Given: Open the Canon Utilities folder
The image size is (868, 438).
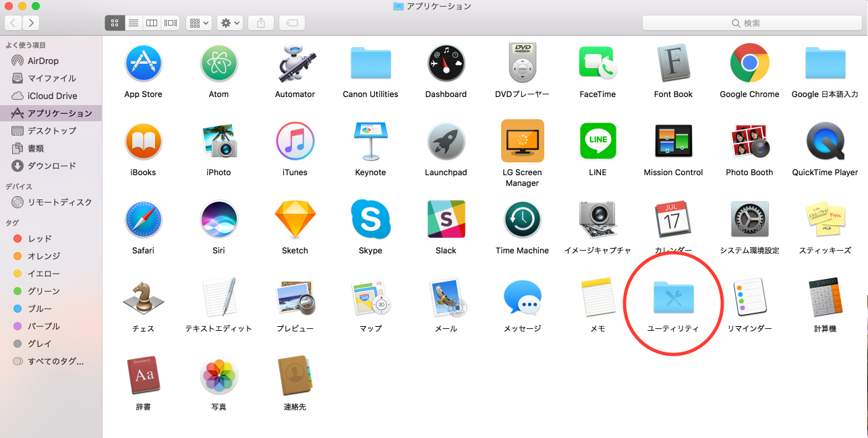Looking at the screenshot, I should click(x=370, y=64).
